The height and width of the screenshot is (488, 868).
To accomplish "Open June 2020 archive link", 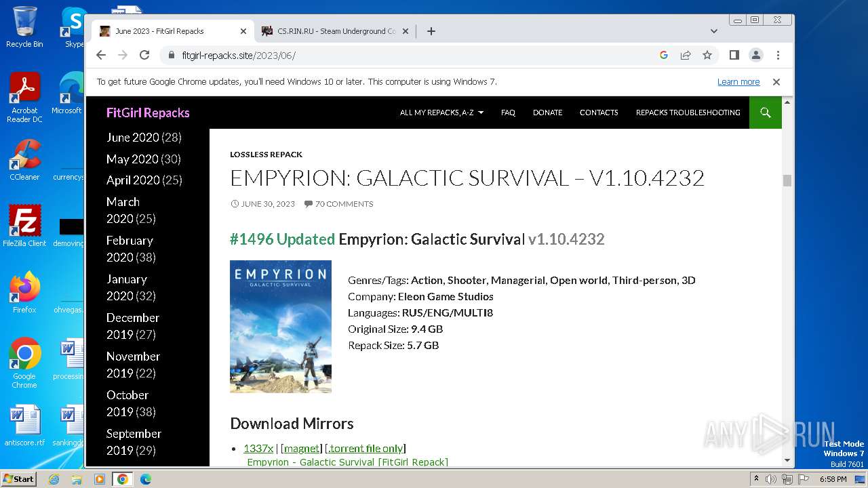I will tap(132, 138).
